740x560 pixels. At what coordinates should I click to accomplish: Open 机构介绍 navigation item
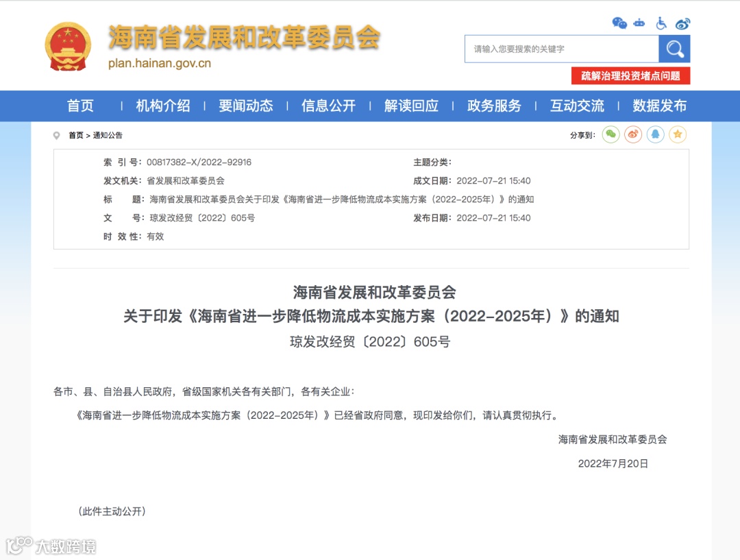[x=163, y=106]
